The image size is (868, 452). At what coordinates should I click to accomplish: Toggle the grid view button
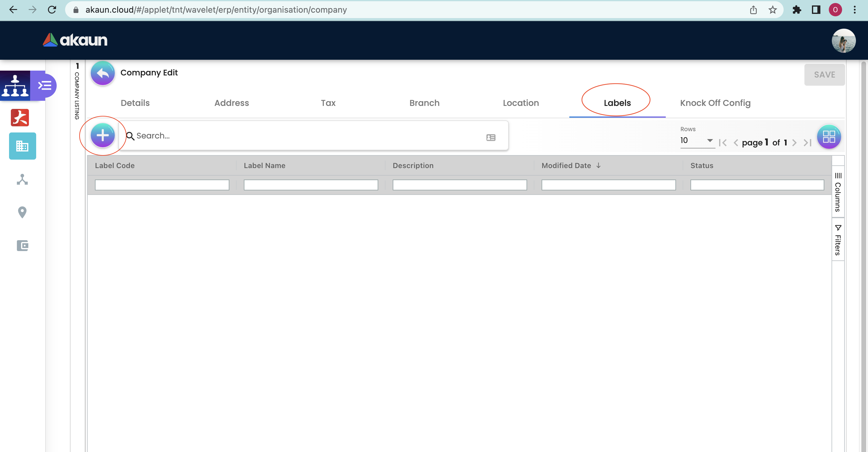point(829,137)
